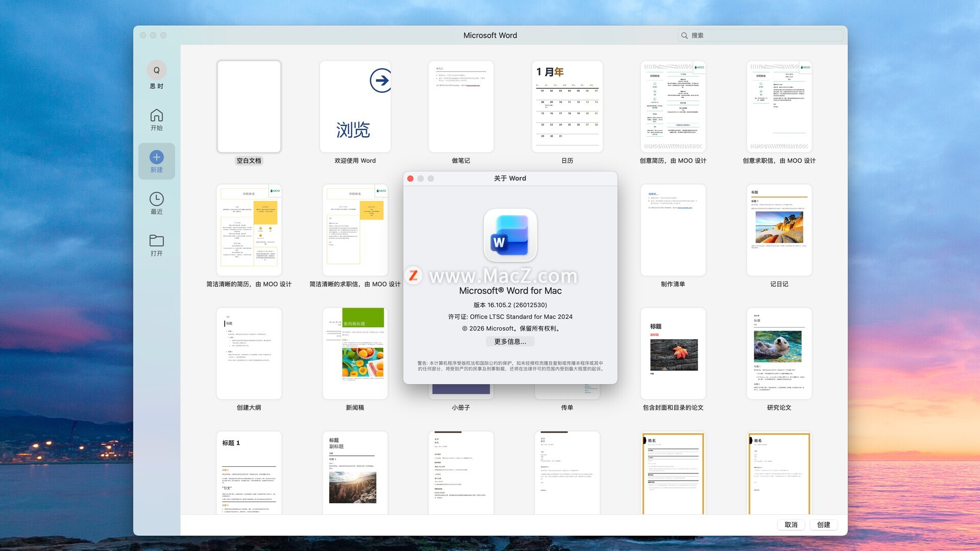This screenshot has height=551, width=980.
Task: Click the Cancel (取消) button
Action: click(x=791, y=524)
